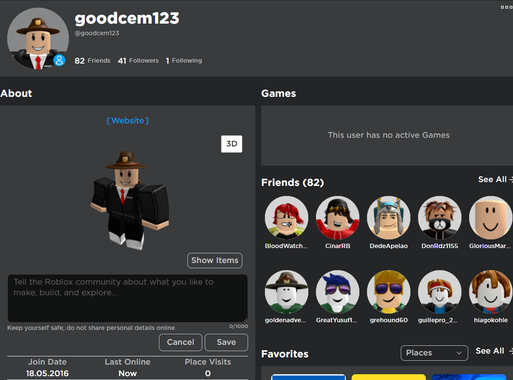Click the Website link in About
The height and width of the screenshot is (380, 513).
coord(128,121)
